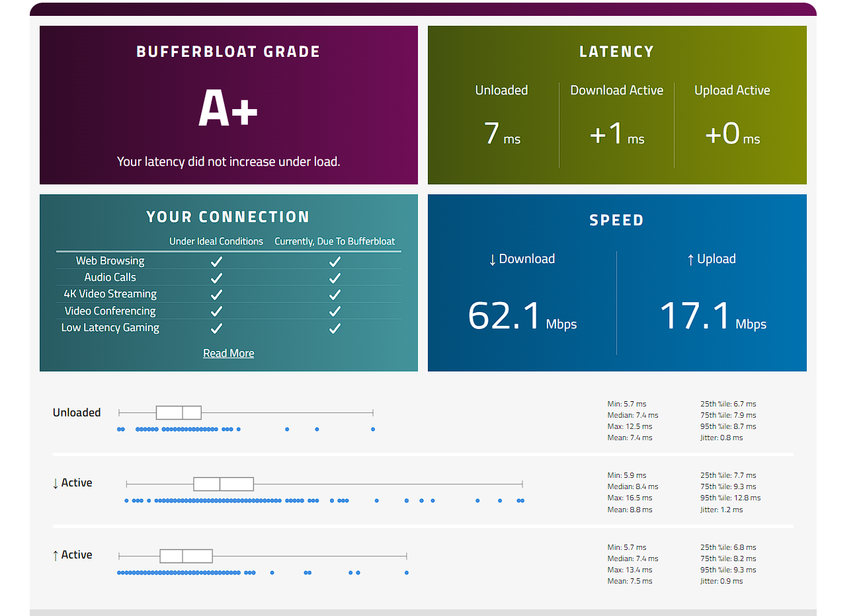Click the Low Latency Gaming checkmark under Ideal Conditions
Screen dimensions: 863x616
tap(216, 328)
